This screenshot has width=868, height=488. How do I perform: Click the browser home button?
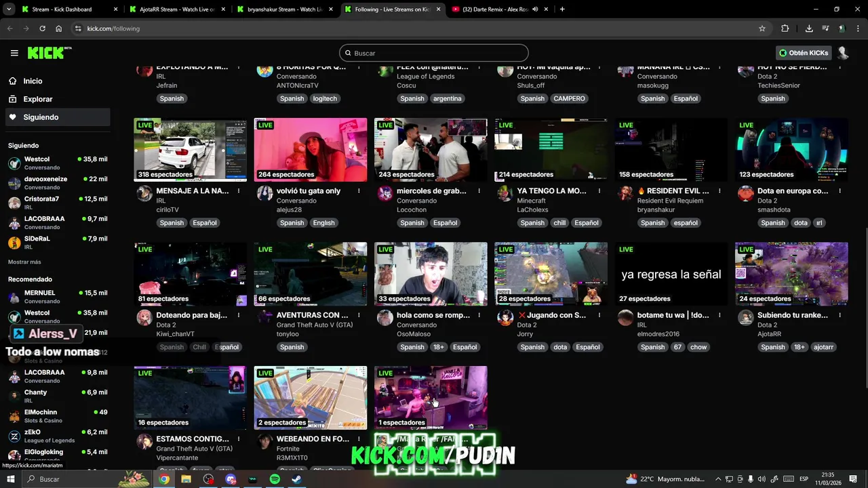pyautogui.click(x=59, y=28)
